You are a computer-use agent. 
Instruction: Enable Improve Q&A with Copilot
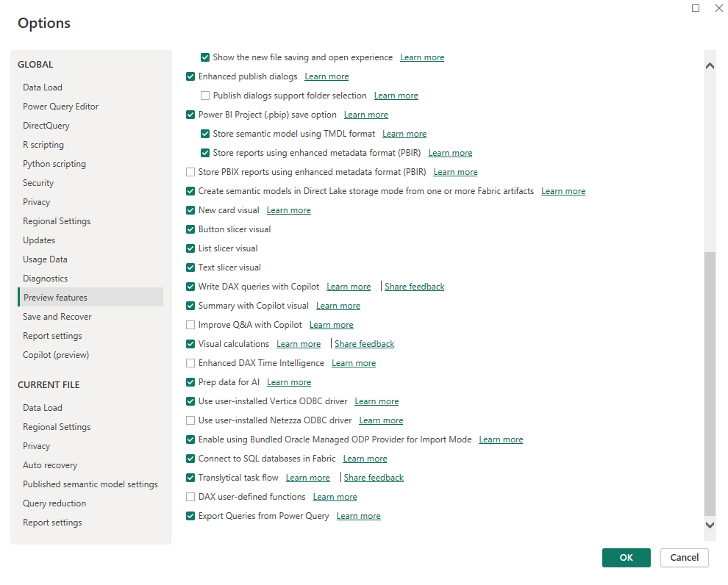190,324
